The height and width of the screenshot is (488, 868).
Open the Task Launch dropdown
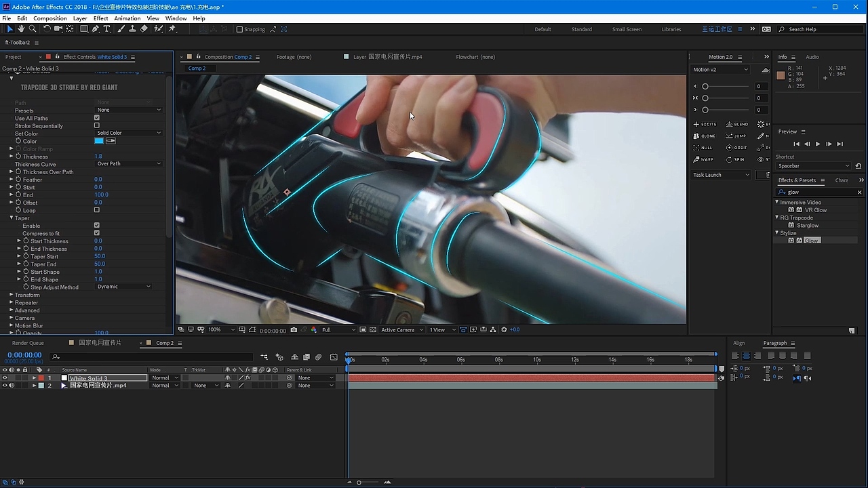coord(722,175)
